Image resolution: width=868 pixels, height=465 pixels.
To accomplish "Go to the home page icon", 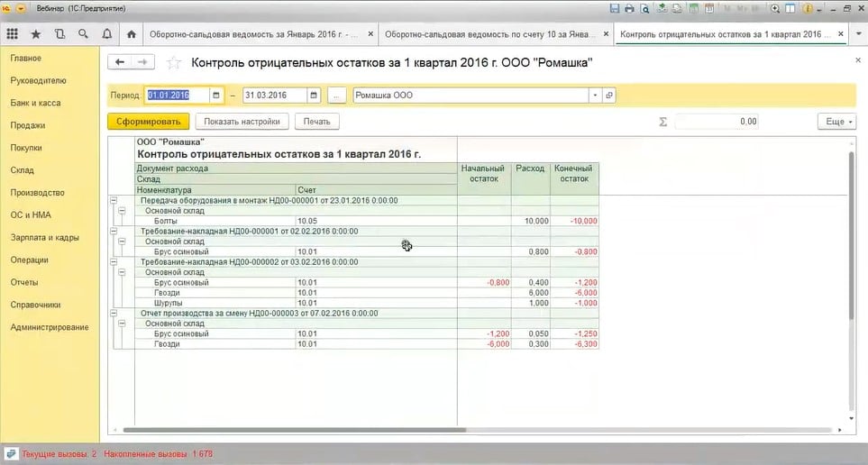I will pyautogui.click(x=132, y=34).
